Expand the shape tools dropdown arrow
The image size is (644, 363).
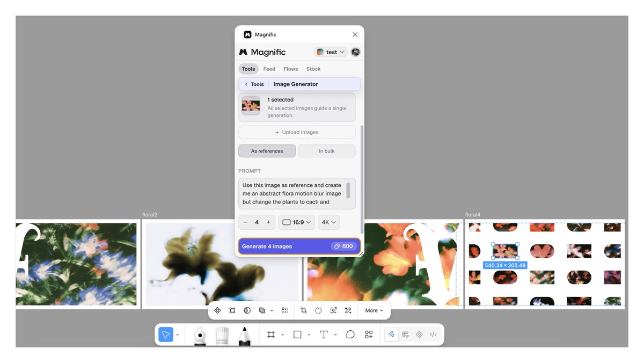point(309,335)
